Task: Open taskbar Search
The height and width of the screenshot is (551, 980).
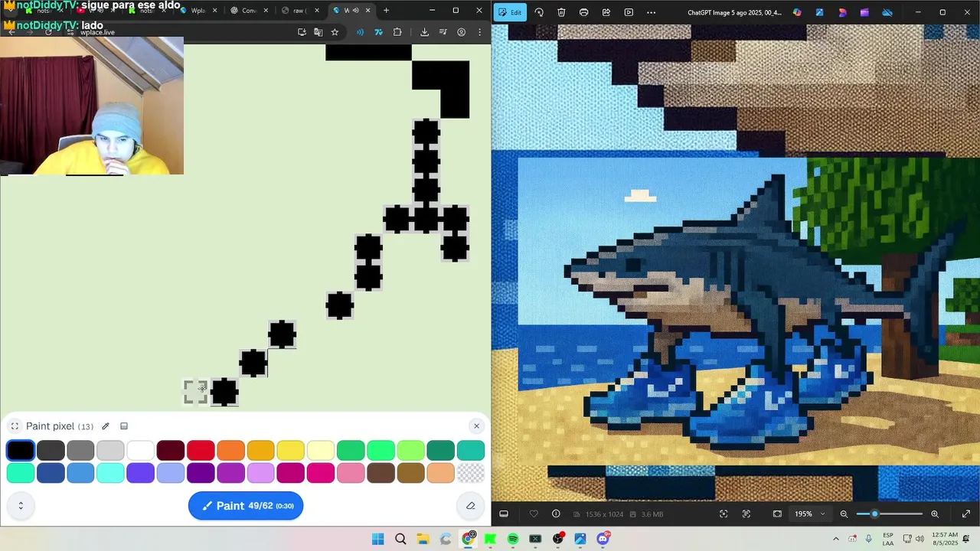Action: click(400, 540)
